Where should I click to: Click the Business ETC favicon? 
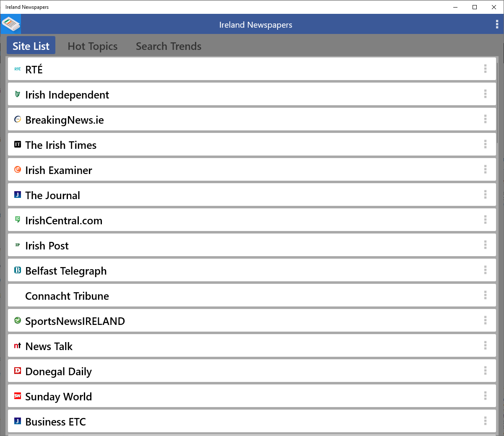18,421
